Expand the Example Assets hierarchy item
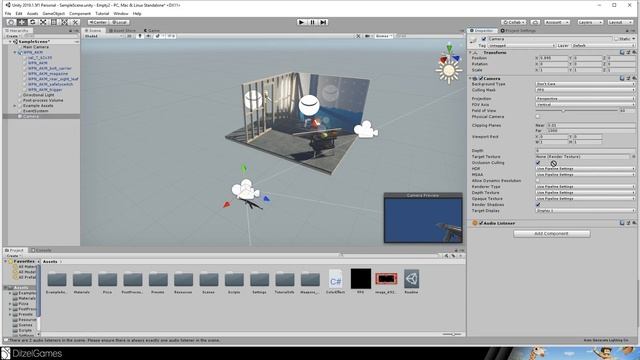 coord(15,105)
